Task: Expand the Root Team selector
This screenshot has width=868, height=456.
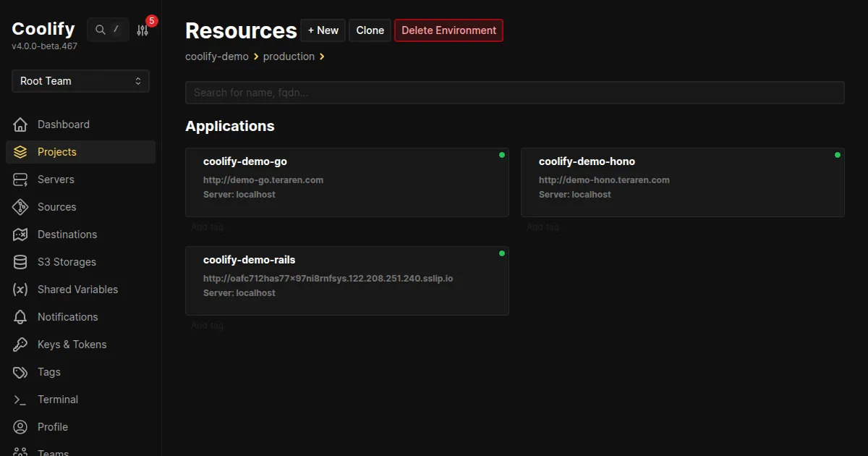Action: tap(80, 81)
